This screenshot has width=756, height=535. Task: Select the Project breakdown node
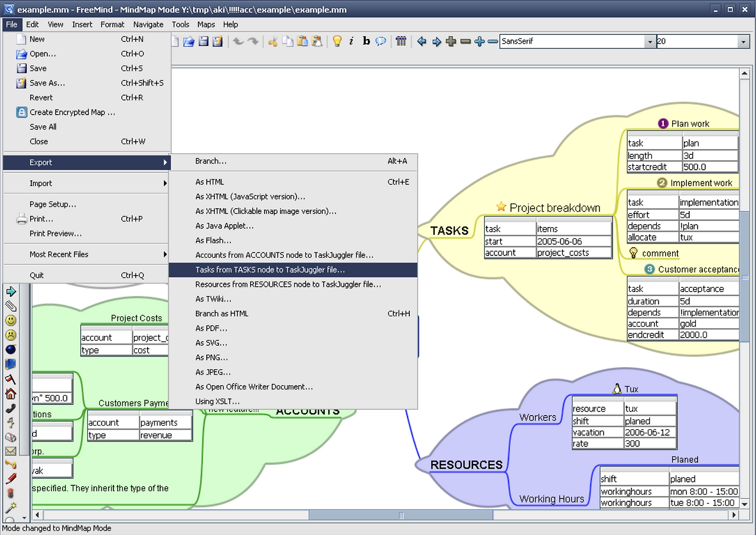point(548,207)
